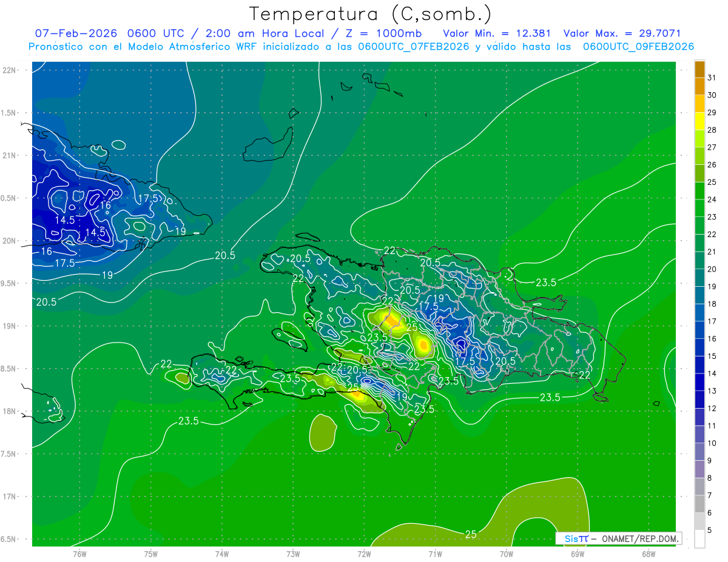Screen dimensions: 728x562
Task: Click the Pronóstico con el Modelo WRF subtitle
Action: pyautogui.click(x=361, y=47)
